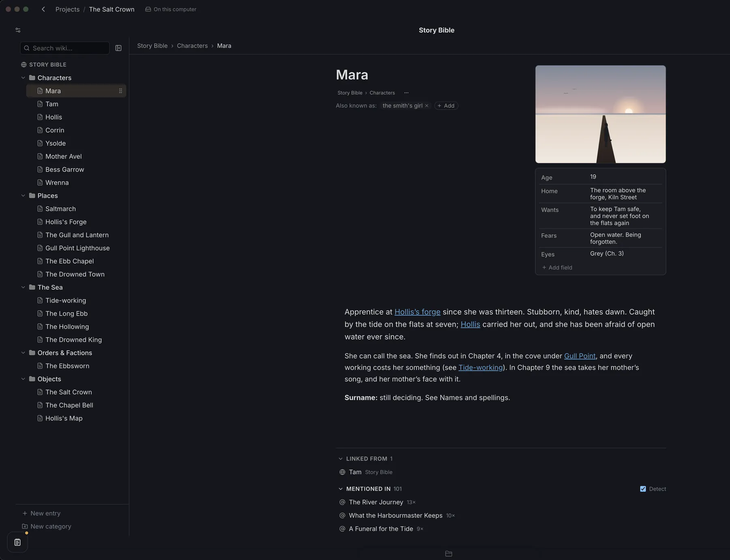This screenshot has height=560, width=730.
Task: Click the document icon beside Tide-working
Action: coord(40,301)
